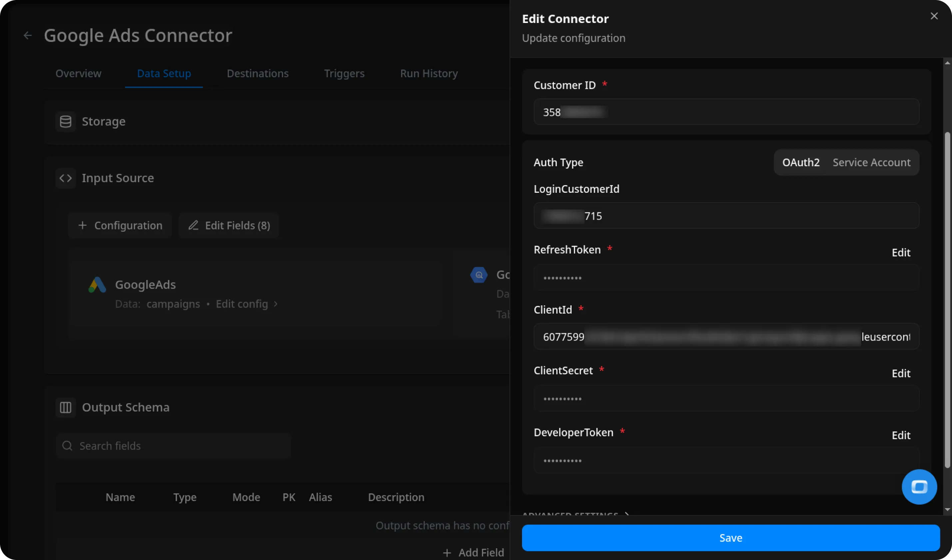Viewport: 952px width, 560px height.
Task: Expand the Advanced Settings section
Action: click(x=571, y=515)
